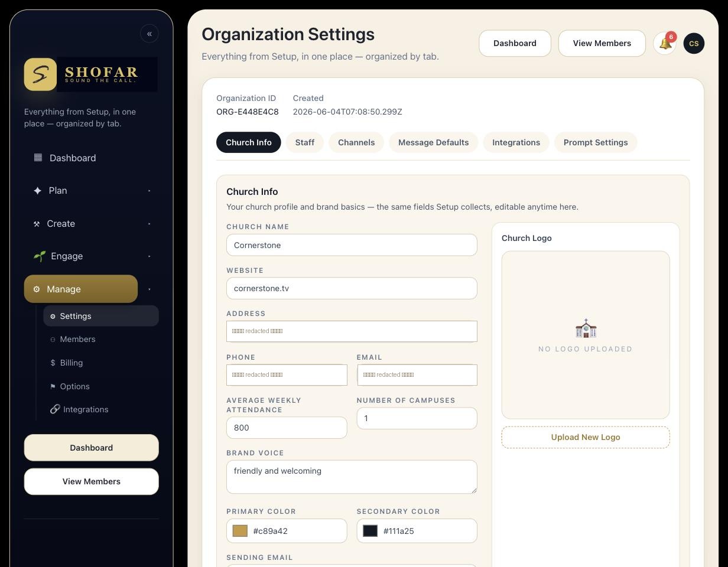Click the organization ID ORG-E448E4C8

(x=248, y=112)
